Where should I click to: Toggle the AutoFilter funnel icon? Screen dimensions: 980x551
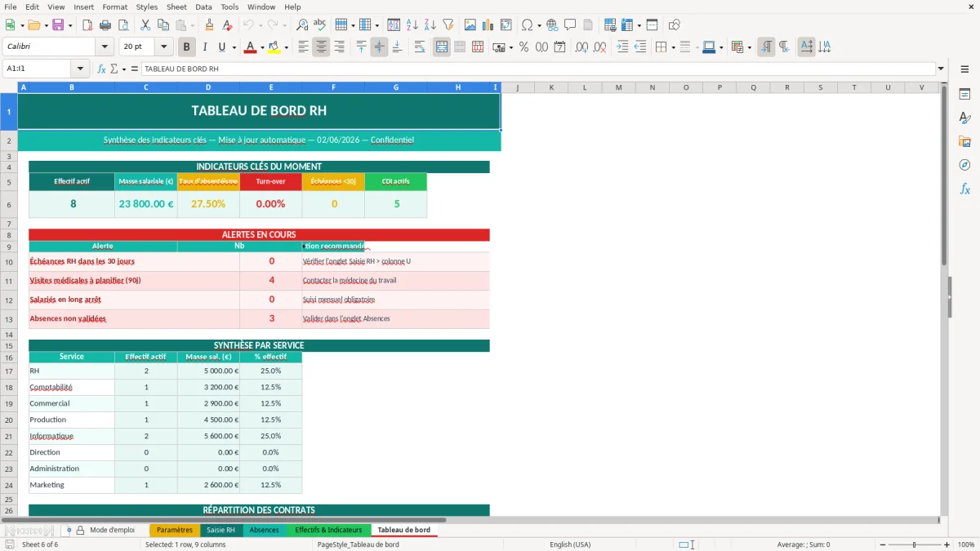tap(448, 25)
